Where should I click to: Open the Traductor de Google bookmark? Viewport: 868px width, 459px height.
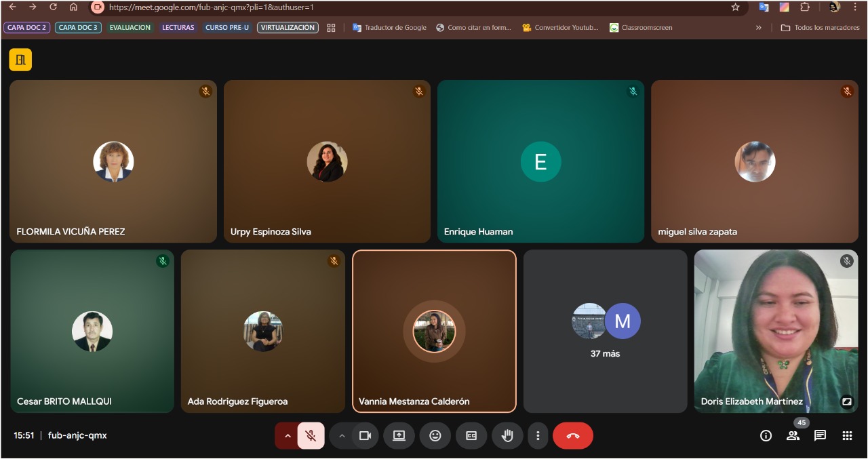[x=389, y=28]
